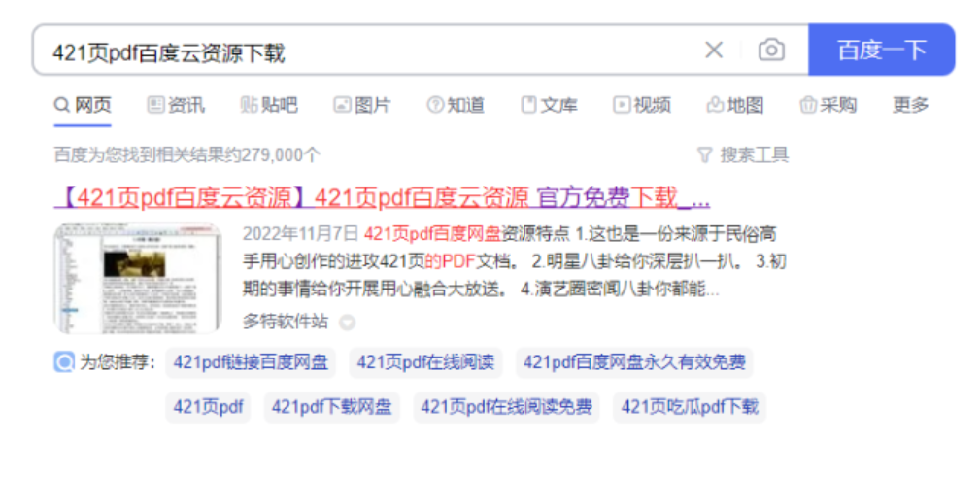The image size is (980, 477).
Task: Open 搜索工具 filter options
Action: click(743, 154)
